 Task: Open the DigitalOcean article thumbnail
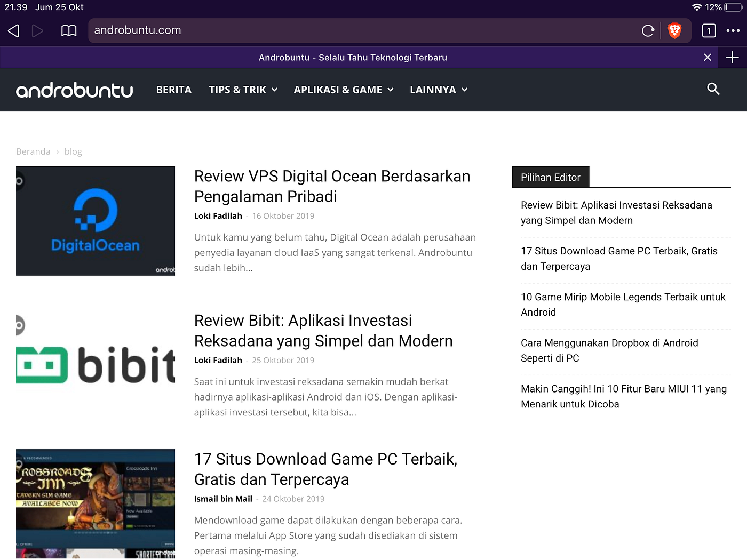pos(96,221)
